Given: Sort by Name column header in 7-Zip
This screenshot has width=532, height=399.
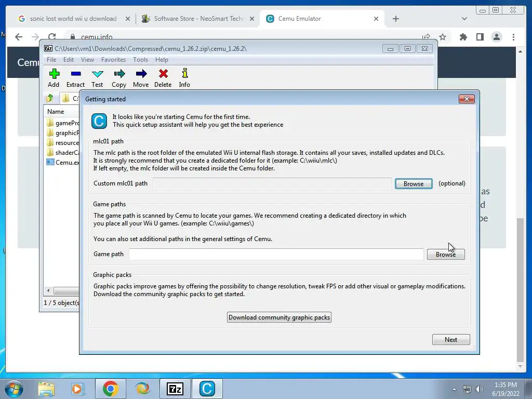Looking at the screenshot, I should [61, 111].
